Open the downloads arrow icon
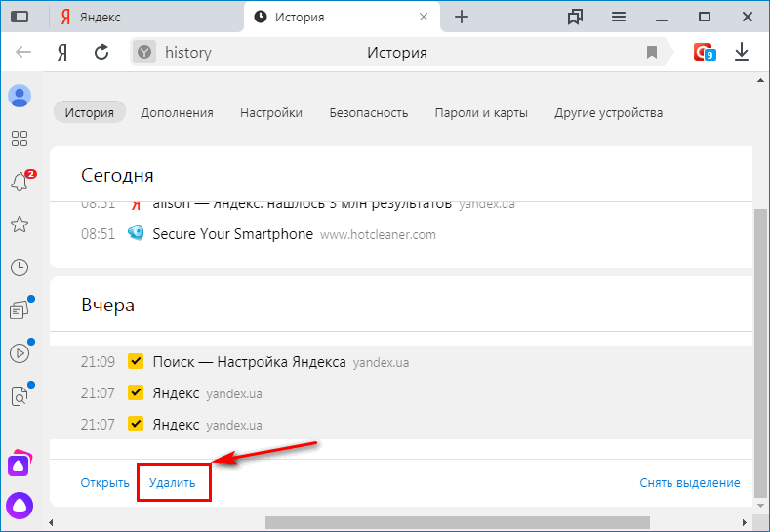Image resolution: width=770 pixels, height=532 pixels. tap(742, 52)
